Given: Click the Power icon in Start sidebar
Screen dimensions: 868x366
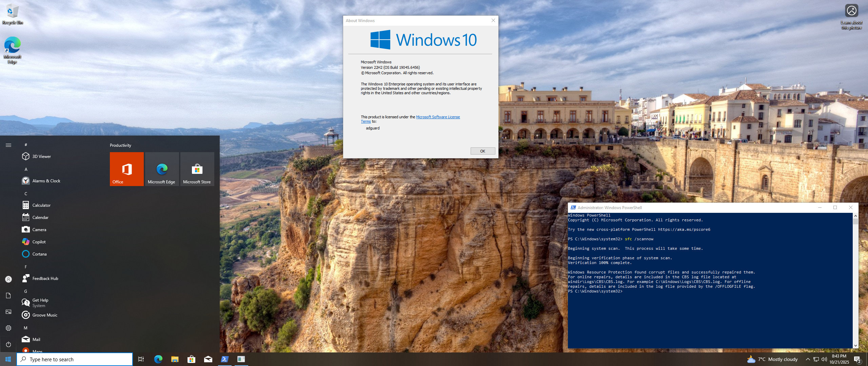Looking at the screenshot, I should 8,344.
